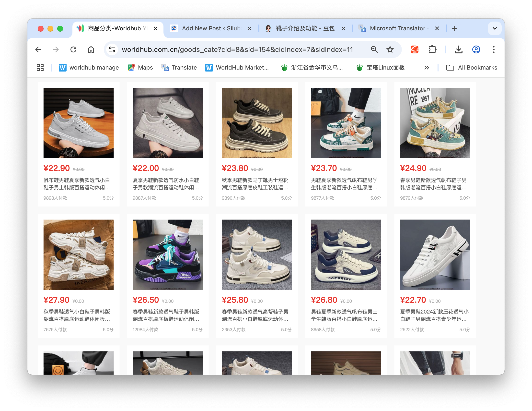Open the Downloads tray icon
Image resolution: width=532 pixels, height=411 pixels.
pyautogui.click(x=458, y=50)
